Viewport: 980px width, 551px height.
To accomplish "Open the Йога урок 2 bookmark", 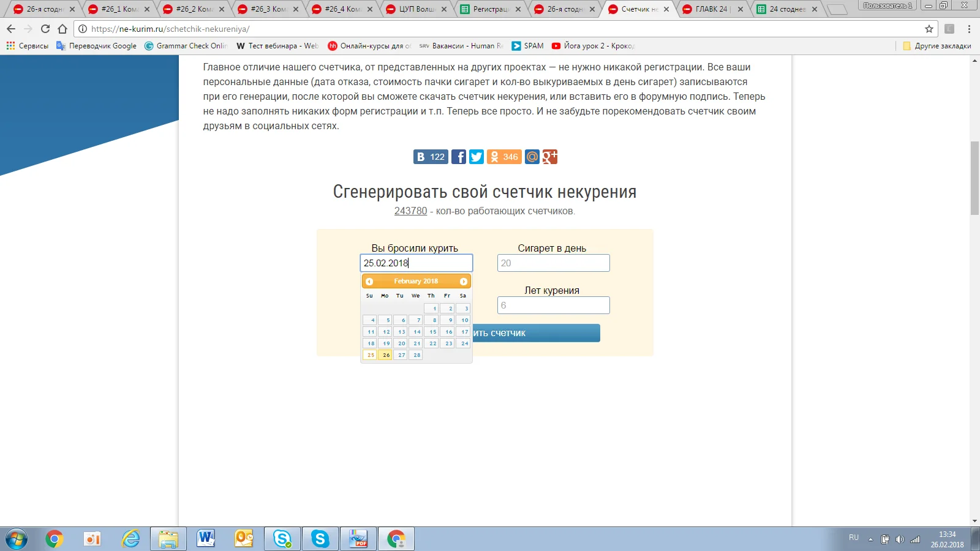I will (x=593, y=46).
